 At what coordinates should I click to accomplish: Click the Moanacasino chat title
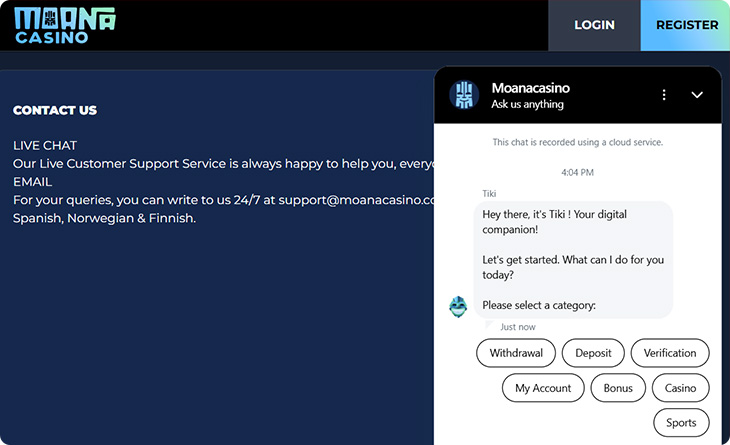[x=530, y=88]
